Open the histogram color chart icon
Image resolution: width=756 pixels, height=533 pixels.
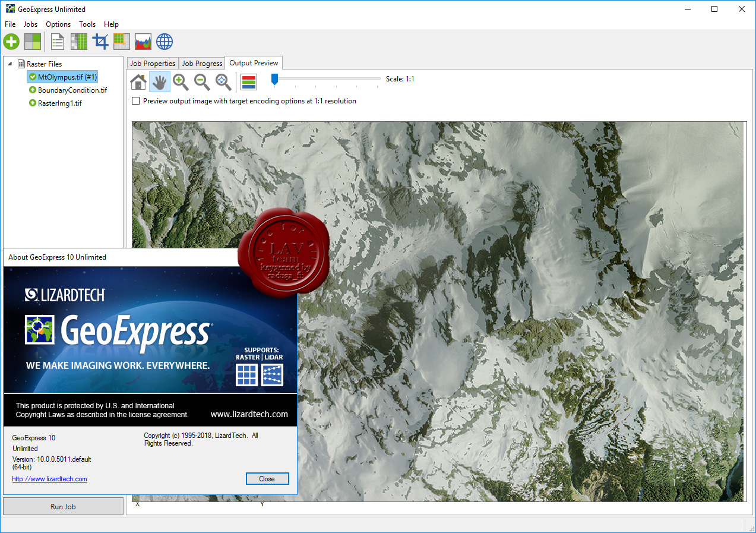pos(143,42)
